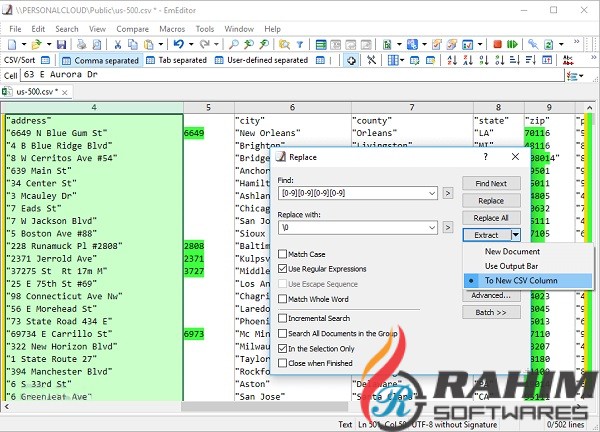This screenshot has width=600, height=432.
Task: Click the Find in Files icon
Action: tap(284, 44)
